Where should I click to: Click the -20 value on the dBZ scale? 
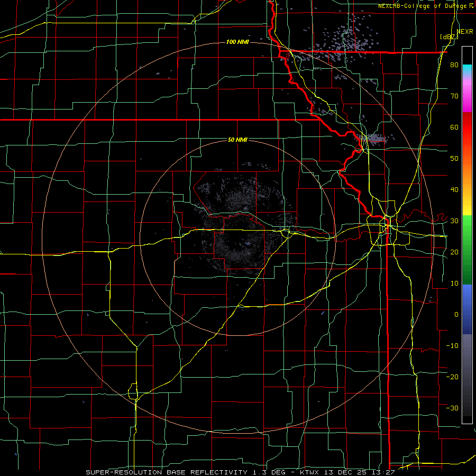pos(452,377)
